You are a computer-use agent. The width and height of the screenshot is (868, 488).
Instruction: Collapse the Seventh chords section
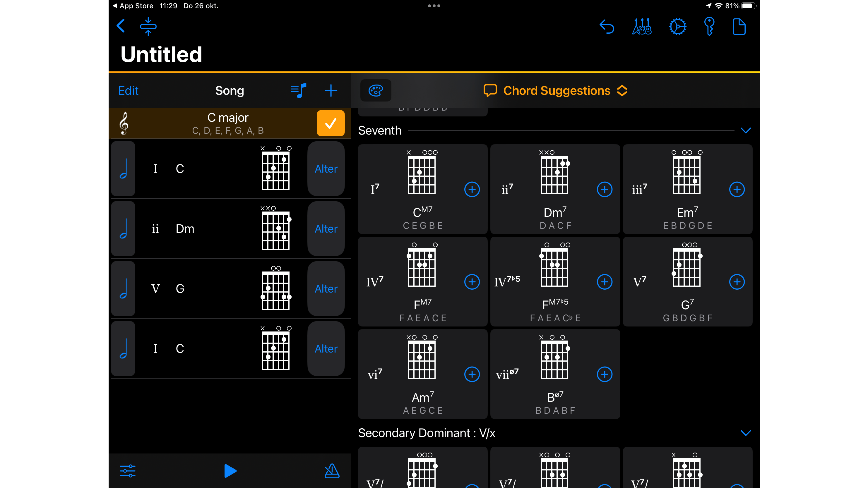[746, 130]
